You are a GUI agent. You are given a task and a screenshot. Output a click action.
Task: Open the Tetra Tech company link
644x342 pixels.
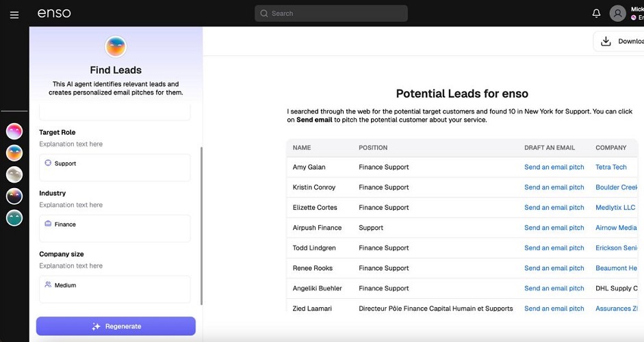click(611, 167)
